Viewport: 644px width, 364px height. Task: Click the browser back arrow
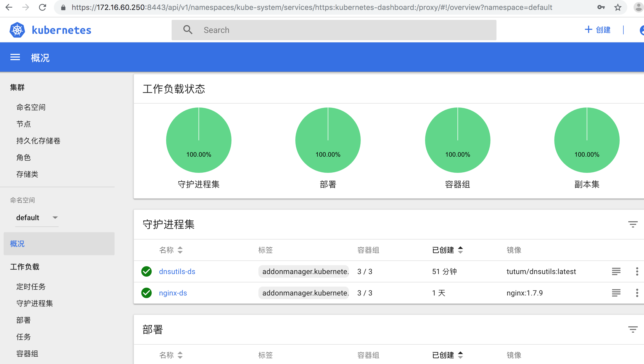pos(9,7)
